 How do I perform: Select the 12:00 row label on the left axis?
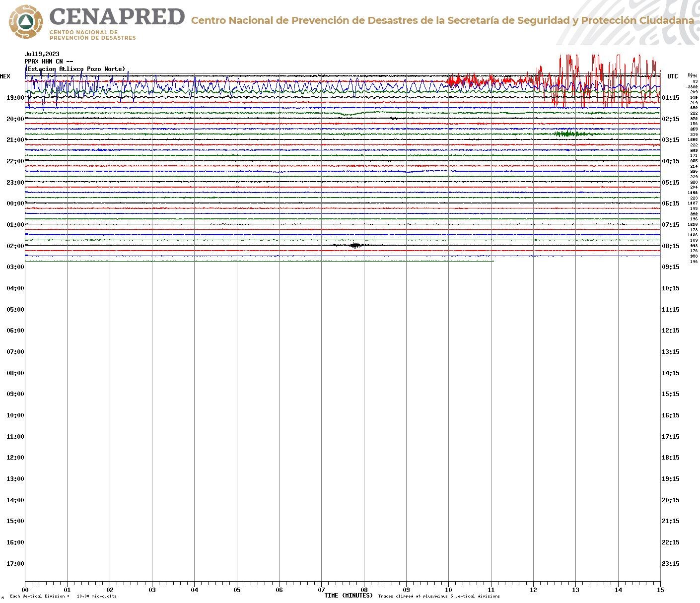[x=15, y=458]
